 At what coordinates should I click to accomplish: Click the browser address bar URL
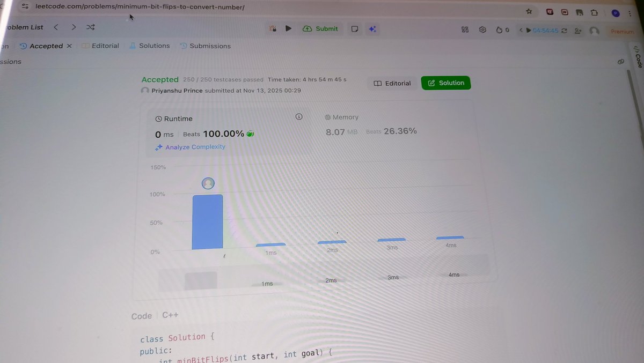[x=140, y=7]
